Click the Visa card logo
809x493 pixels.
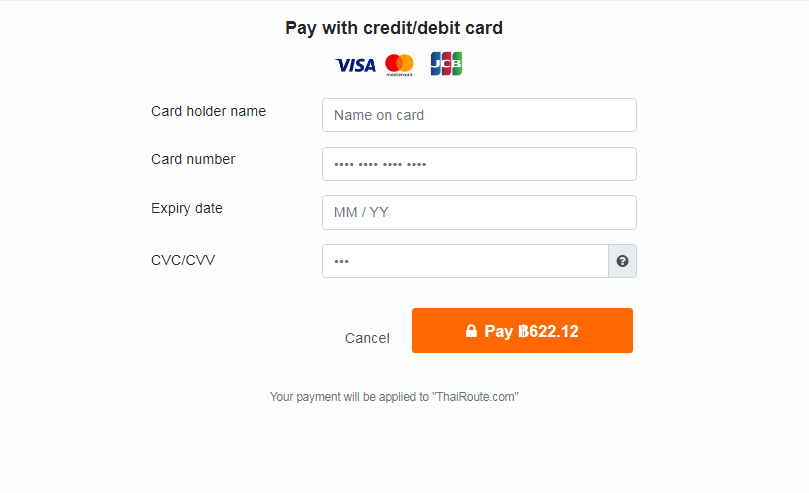355,65
